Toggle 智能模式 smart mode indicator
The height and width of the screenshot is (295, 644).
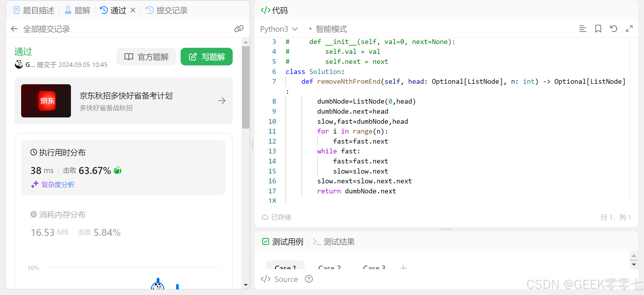[328, 29]
